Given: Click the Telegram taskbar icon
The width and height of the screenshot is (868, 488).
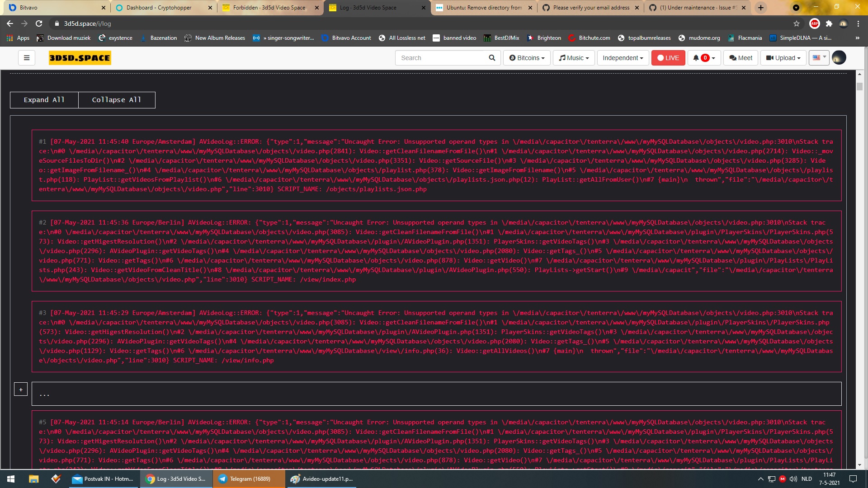Looking at the screenshot, I should click(x=222, y=479).
